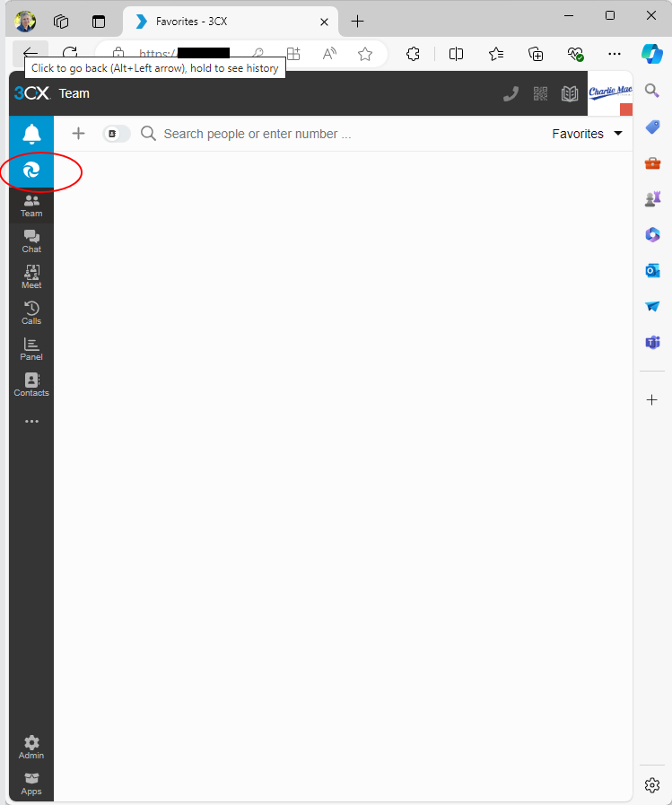The image size is (672, 805).
Task: Open Edge Settings and more menu
Action: [x=615, y=54]
